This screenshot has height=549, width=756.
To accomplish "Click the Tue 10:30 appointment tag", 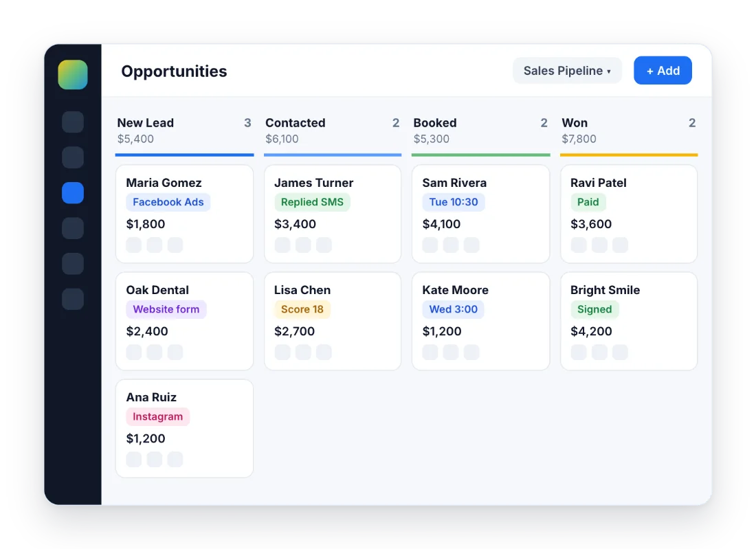I will coord(454,202).
